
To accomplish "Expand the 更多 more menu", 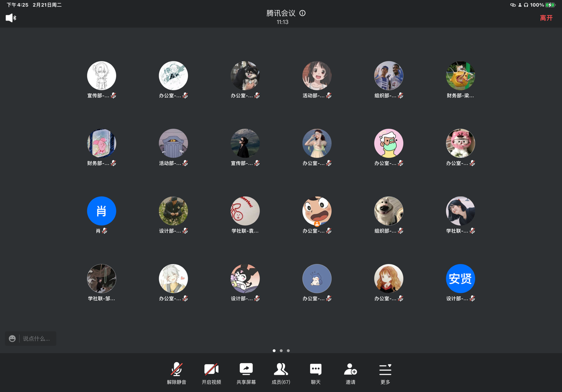I will [385, 373].
